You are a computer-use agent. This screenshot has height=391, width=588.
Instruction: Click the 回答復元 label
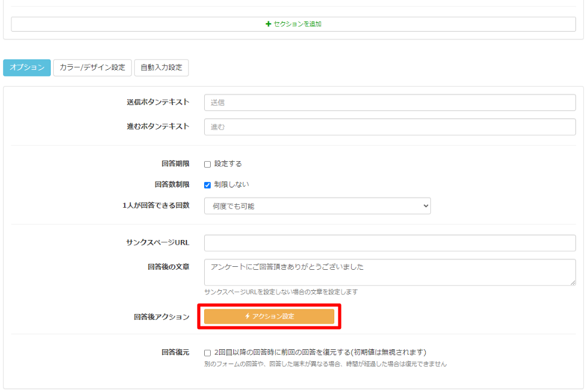click(x=176, y=352)
